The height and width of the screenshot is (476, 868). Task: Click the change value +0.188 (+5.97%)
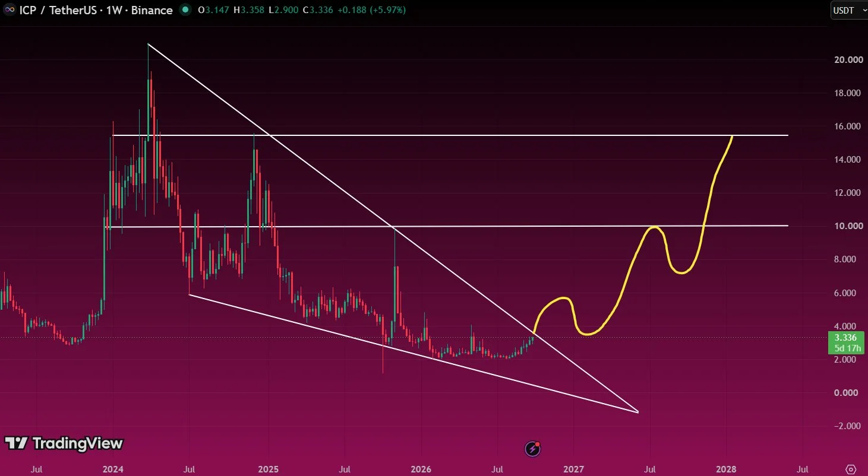pos(373,10)
